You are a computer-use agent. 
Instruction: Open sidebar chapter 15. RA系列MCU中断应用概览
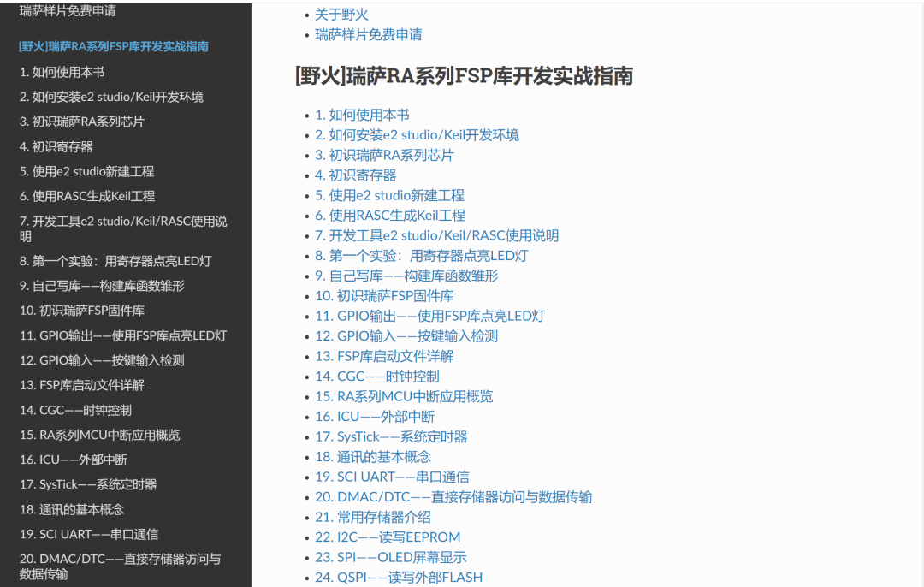coord(99,435)
